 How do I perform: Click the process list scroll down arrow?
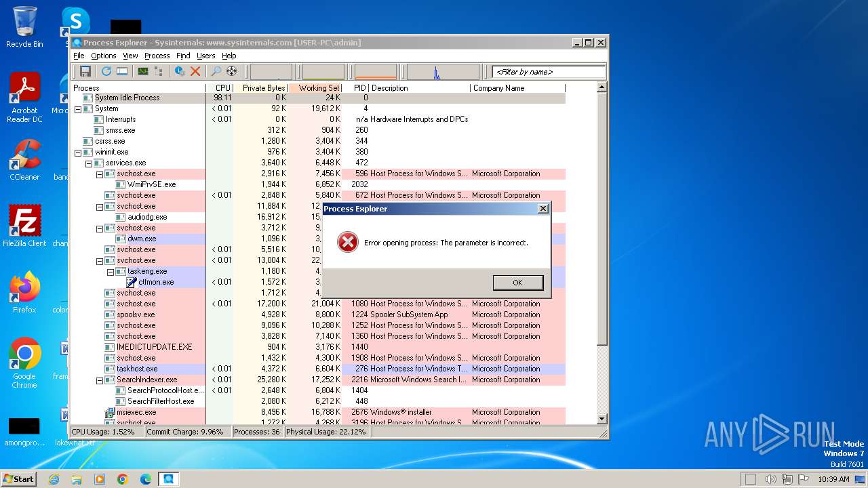[x=601, y=419]
